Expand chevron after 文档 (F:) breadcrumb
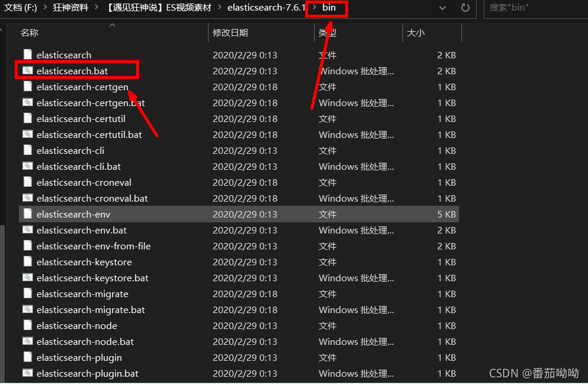 click(x=45, y=8)
